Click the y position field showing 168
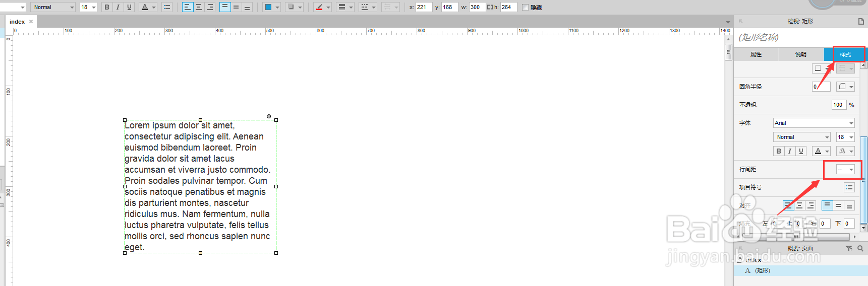Screen dimensions: 868x286 click(x=449, y=7)
